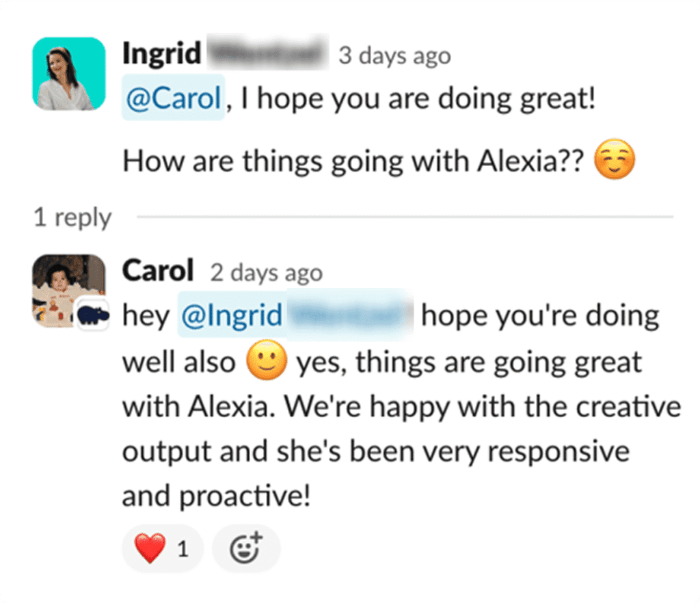
Task: Open the "3 days ago" timestamp
Action: (x=394, y=55)
